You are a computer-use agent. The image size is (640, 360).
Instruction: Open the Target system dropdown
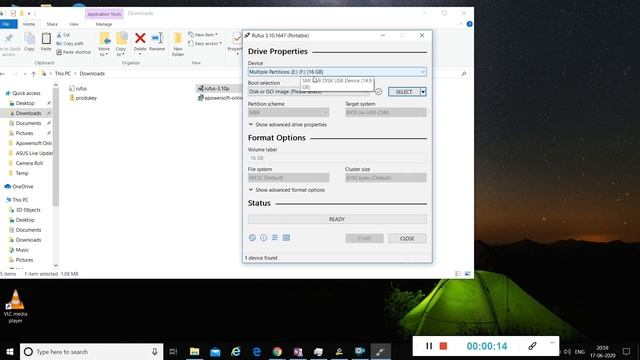pyautogui.click(x=386, y=112)
